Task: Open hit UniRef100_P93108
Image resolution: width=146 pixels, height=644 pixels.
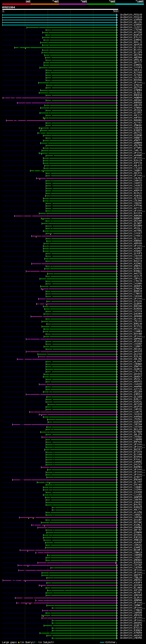Action: click(x=131, y=15)
